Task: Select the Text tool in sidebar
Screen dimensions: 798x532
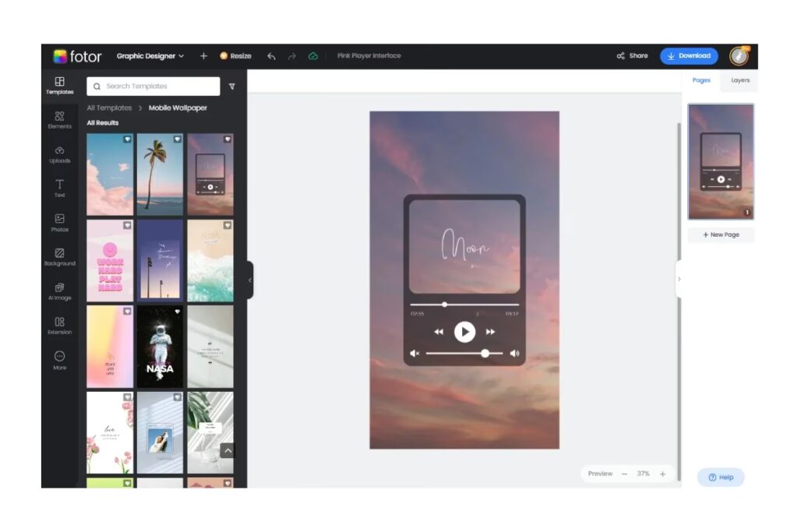Action: click(x=59, y=188)
